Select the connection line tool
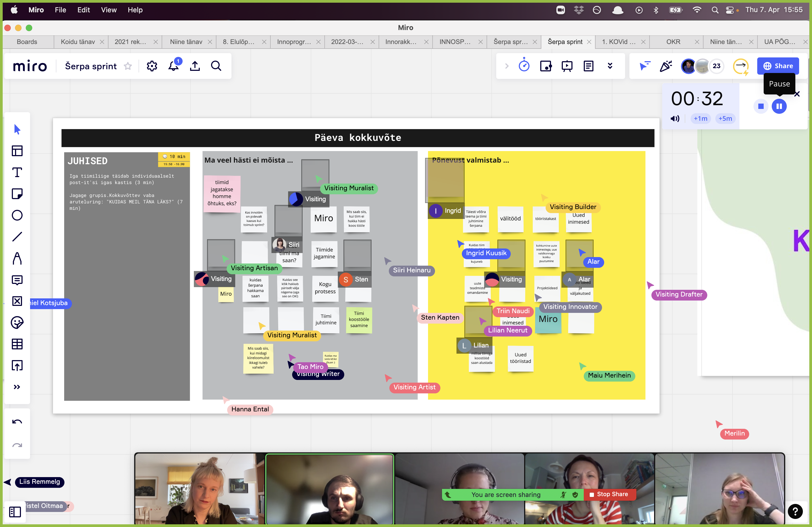Viewport: 812px width, 527px height. click(17, 237)
